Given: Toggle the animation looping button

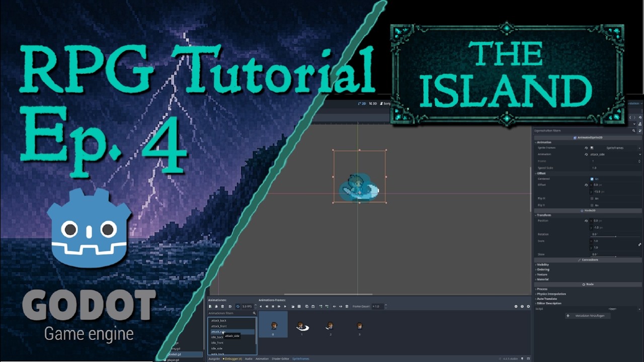Looking at the screenshot, I should (x=238, y=306).
